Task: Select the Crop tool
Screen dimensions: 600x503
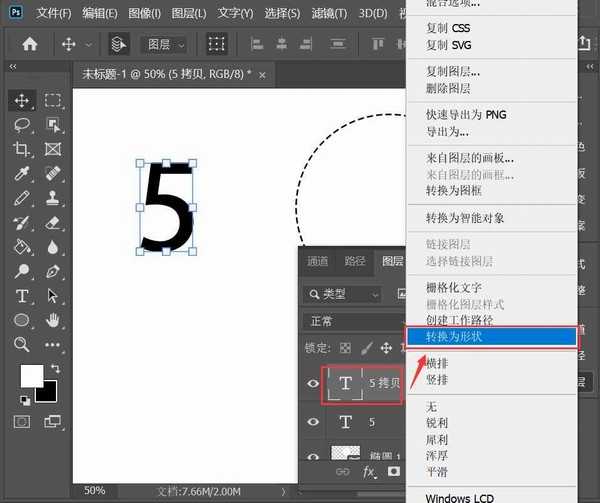Action: 22,149
